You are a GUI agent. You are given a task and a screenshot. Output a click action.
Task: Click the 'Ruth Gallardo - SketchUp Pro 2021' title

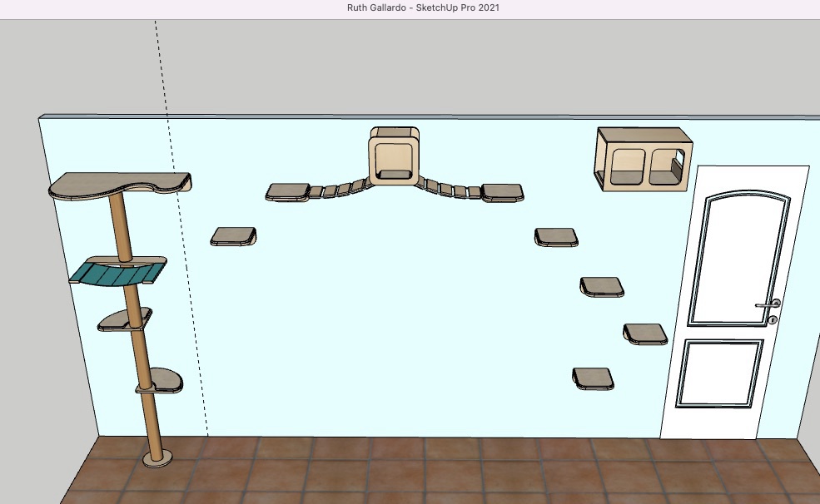(x=423, y=7)
